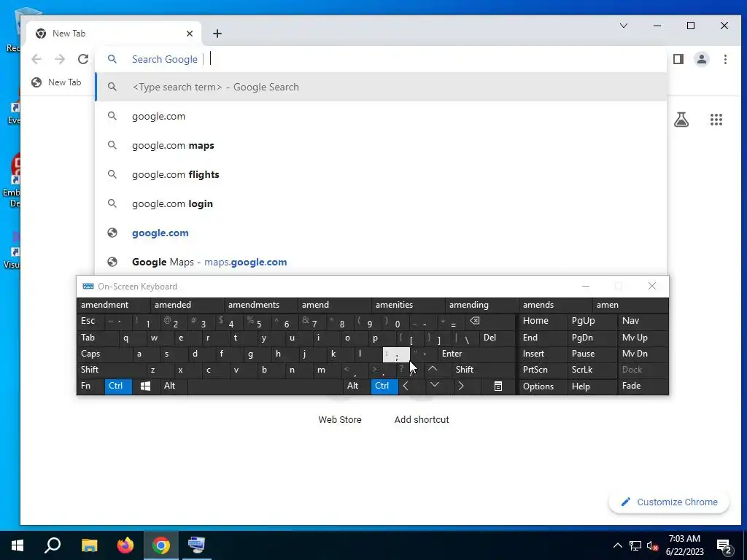
Task: Click the Search Google address bar
Action: [381, 59]
